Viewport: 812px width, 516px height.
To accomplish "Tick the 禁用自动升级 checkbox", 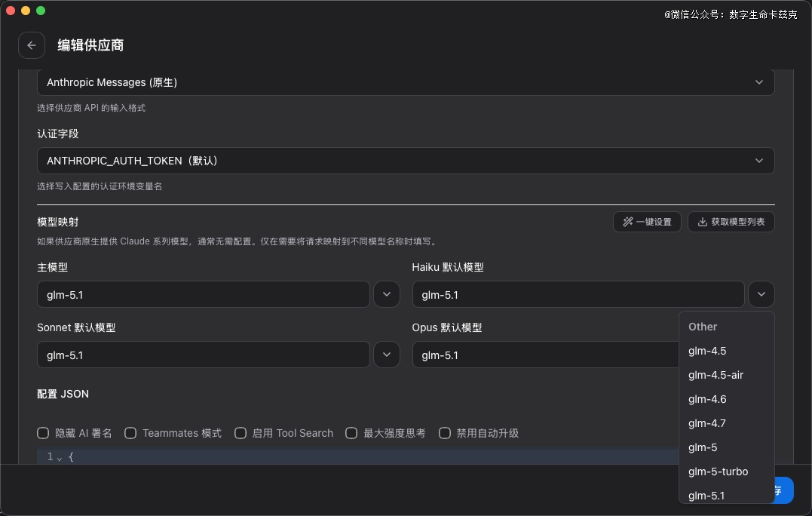I will (445, 433).
